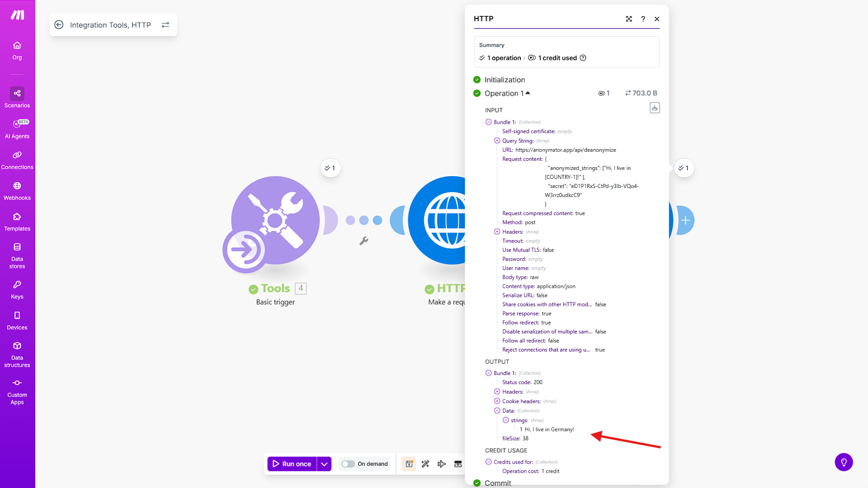
Task: Click the save scenario icon
Action: pyautogui.click(x=409, y=464)
